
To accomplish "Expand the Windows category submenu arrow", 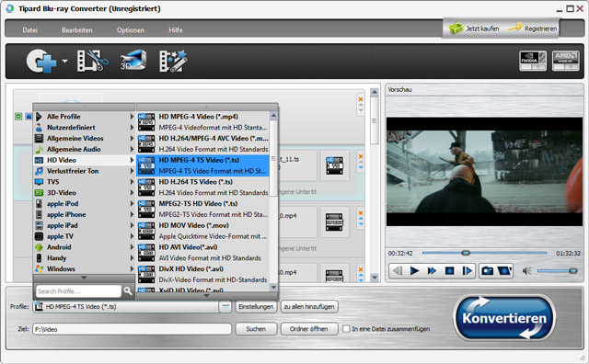I will [132, 269].
